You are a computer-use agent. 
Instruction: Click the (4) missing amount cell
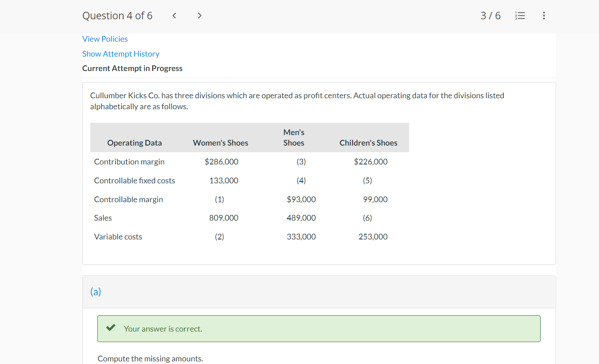pos(301,181)
